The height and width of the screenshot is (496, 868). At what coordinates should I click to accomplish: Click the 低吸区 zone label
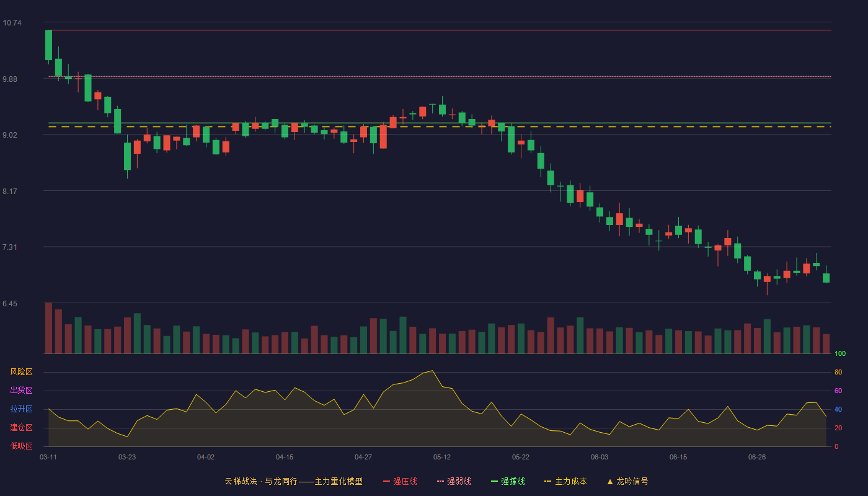(21, 446)
